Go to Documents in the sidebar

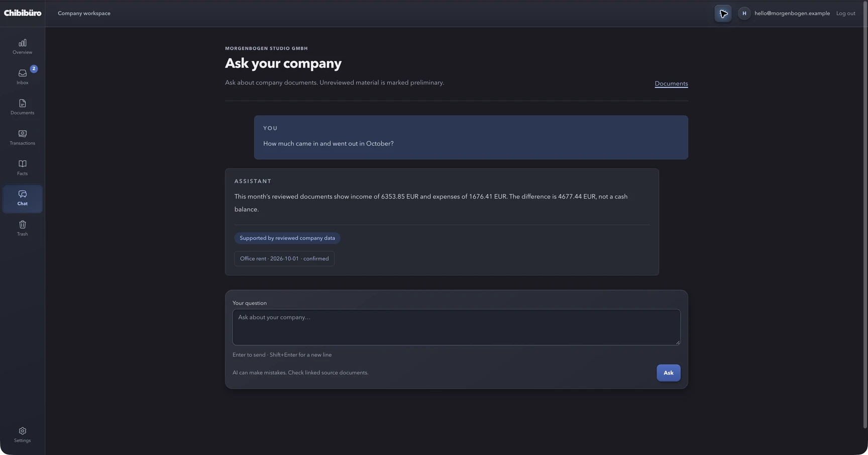[22, 107]
